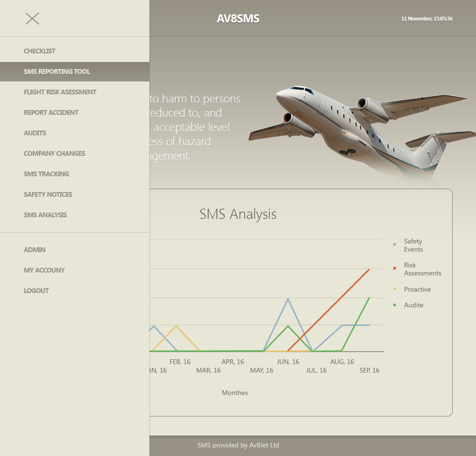Click the red Risk Assessments line peak
Viewport: 476px width, 456px height.
pyautogui.click(x=369, y=270)
